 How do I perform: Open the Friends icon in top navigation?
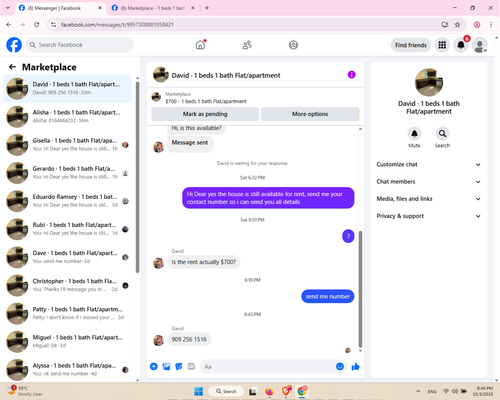tap(247, 45)
